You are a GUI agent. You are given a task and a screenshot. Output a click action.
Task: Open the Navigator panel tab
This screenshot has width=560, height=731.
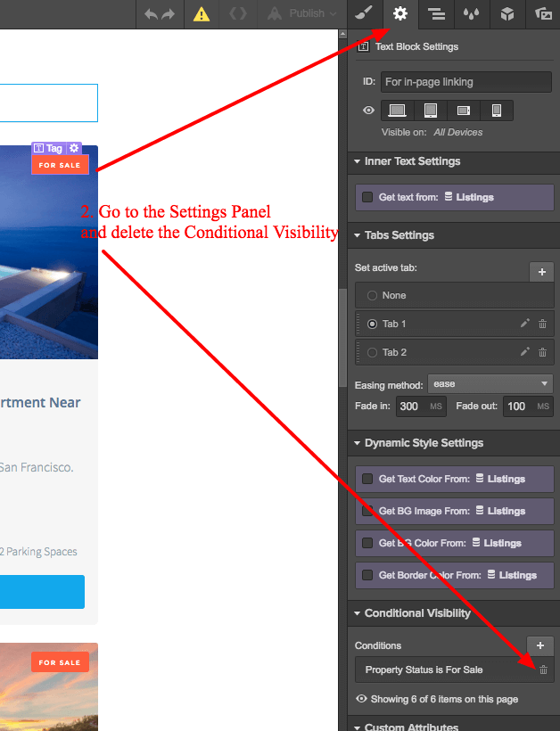[436, 14]
